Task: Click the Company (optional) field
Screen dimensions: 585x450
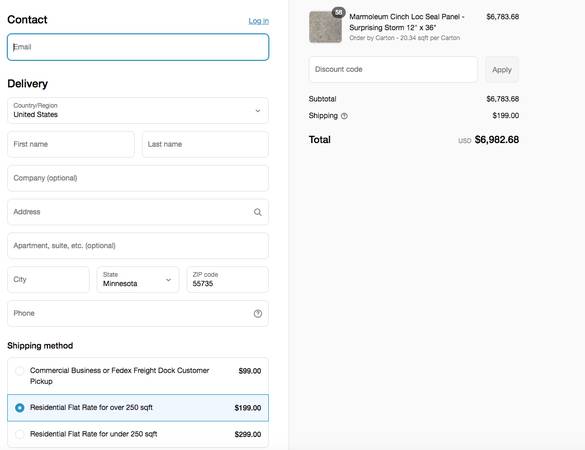Action: (x=138, y=178)
